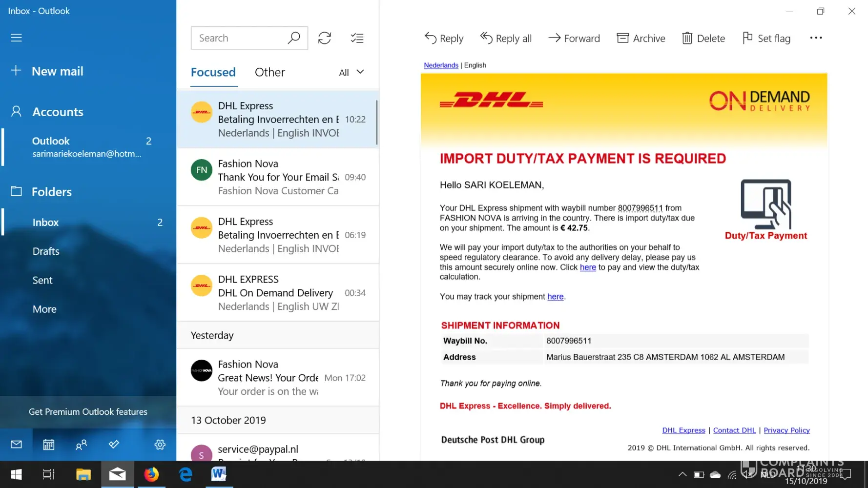Image resolution: width=868 pixels, height=488 pixels.
Task: Click the search magnifier icon
Action: (294, 38)
